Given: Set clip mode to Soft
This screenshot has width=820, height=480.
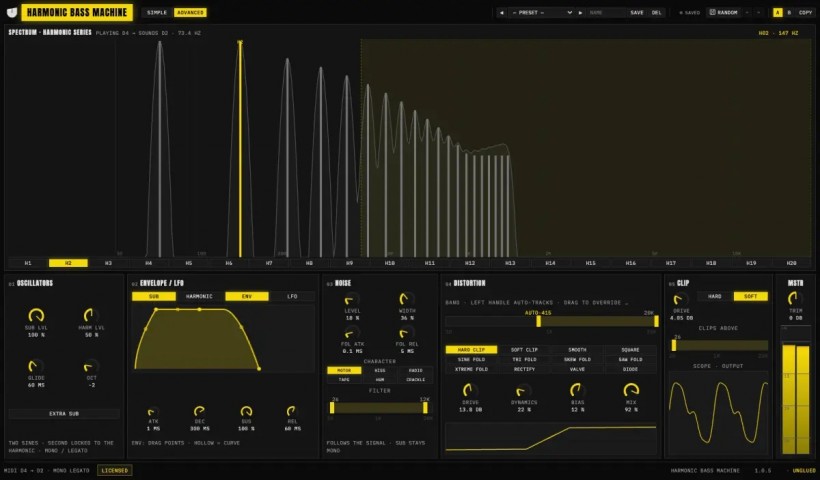Looking at the screenshot, I should (x=750, y=296).
